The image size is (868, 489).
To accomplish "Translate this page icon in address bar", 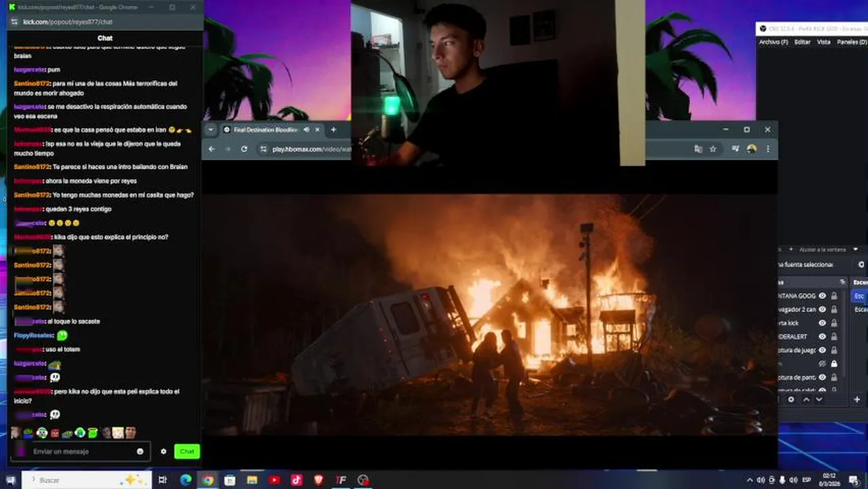I will pyautogui.click(x=698, y=149).
